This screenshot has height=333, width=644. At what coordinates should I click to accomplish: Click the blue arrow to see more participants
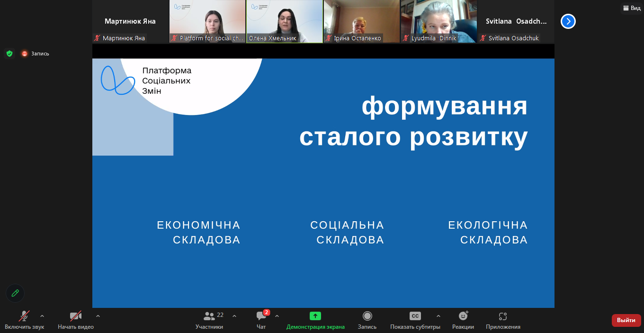pyautogui.click(x=568, y=21)
